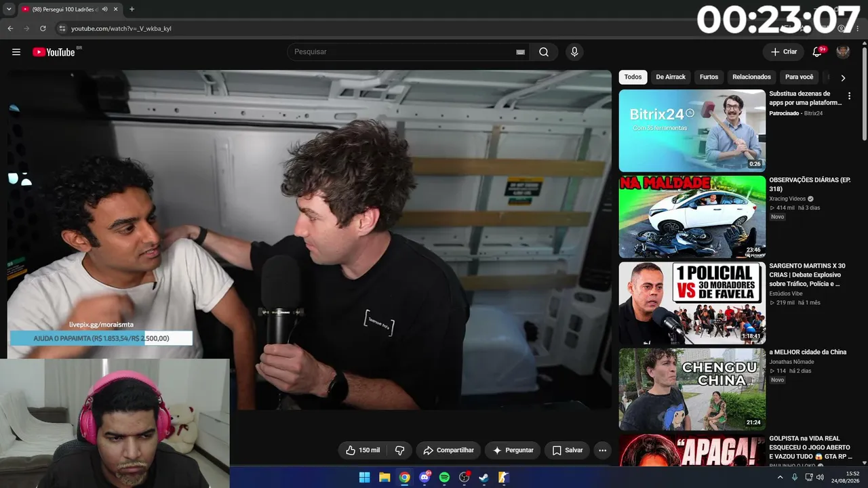Open the 1 POLICIAL VS 30 thumbnail
868x488 pixels.
pyautogui.click(x=692, y=303)
